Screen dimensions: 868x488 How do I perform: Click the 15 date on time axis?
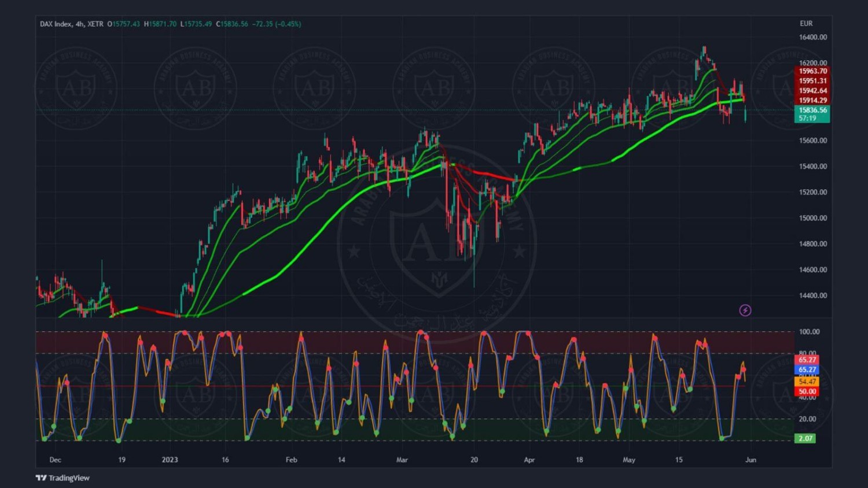pos(679,460)
